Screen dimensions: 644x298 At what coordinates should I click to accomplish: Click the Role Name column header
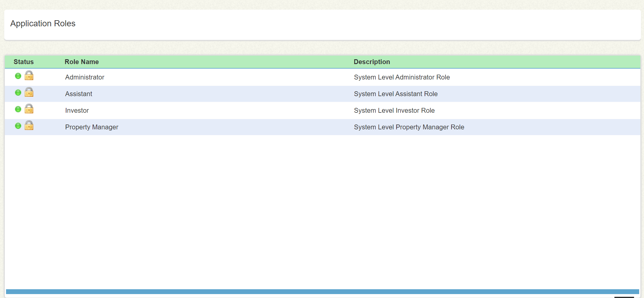pos(81,62)
